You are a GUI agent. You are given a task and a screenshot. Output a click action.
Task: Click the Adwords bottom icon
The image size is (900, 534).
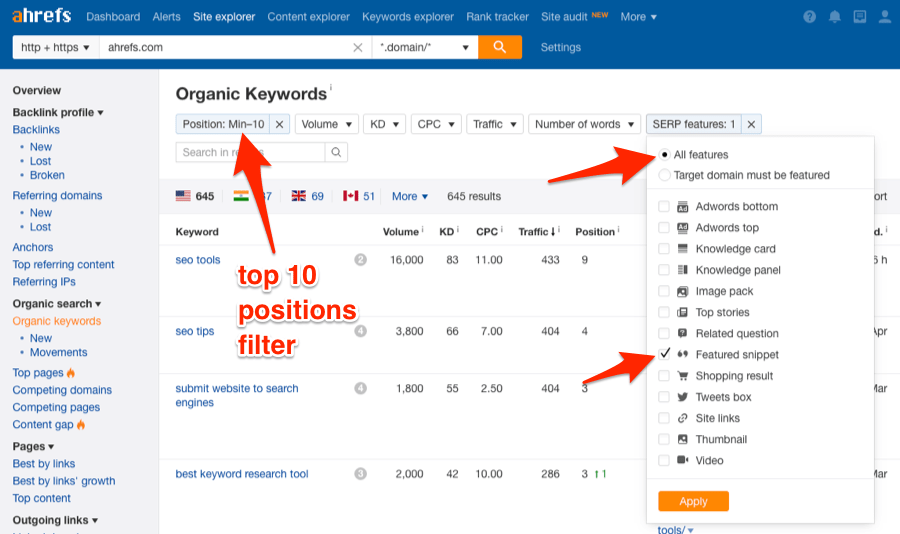682,207
